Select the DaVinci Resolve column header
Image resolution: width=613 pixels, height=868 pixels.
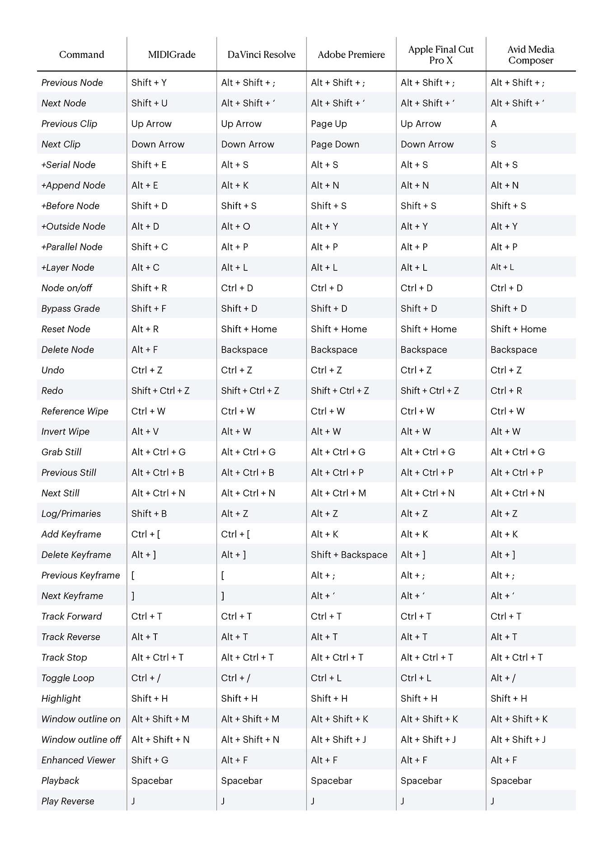[x=261, y=55]
